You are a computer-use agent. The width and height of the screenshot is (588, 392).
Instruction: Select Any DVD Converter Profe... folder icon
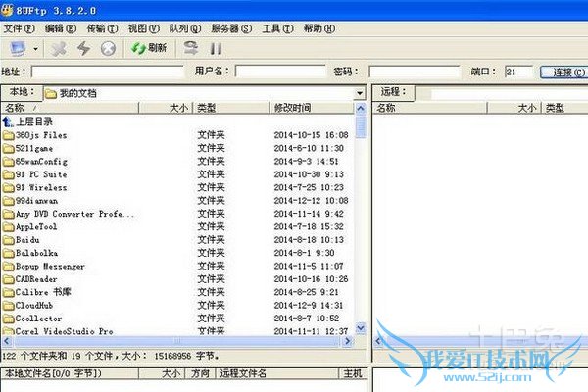click(x=8, y=215)
